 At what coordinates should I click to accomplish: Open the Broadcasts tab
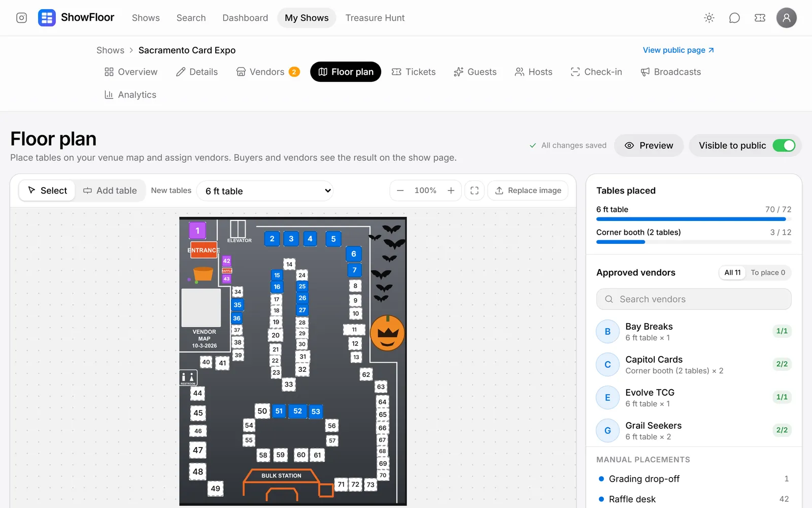point(670,72)
